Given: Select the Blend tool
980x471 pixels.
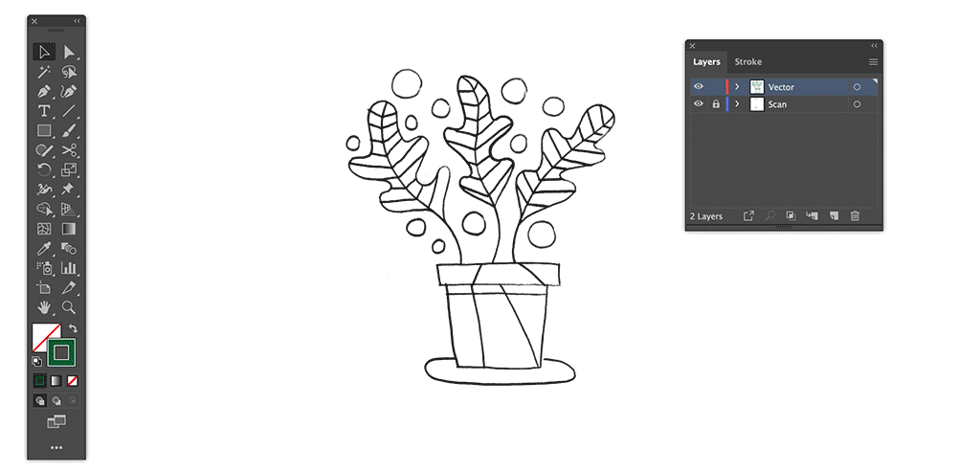Looking at the screenshot, I should coord(69,249).
